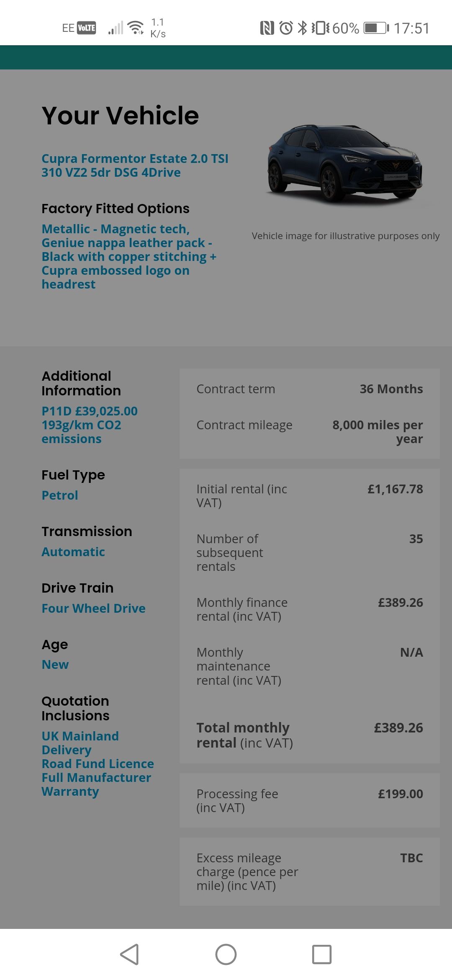The image size is (452, 980).
Task: Tap the Bluetooth status icon
Action: pos(302,28)
